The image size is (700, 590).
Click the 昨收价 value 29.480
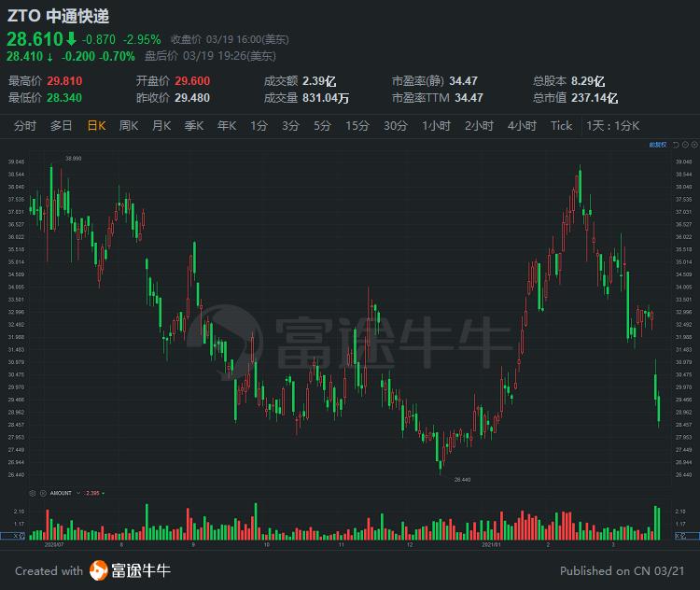(192, 98)
